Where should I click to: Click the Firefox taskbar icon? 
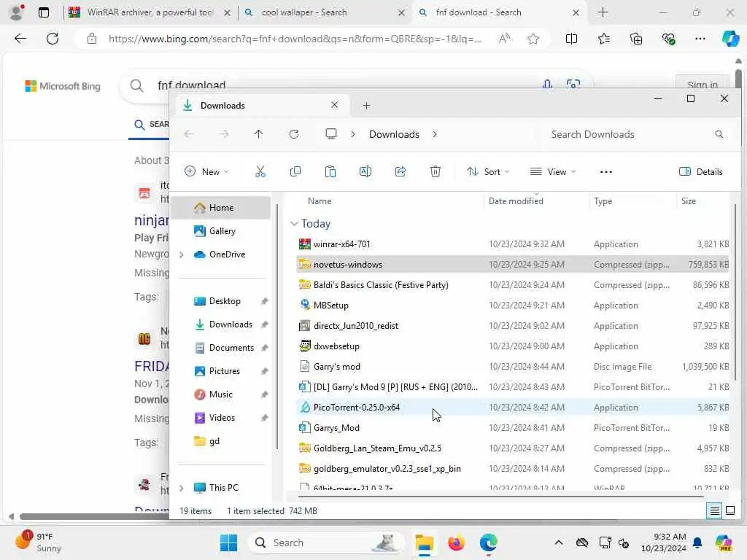[x=456, y=542]
